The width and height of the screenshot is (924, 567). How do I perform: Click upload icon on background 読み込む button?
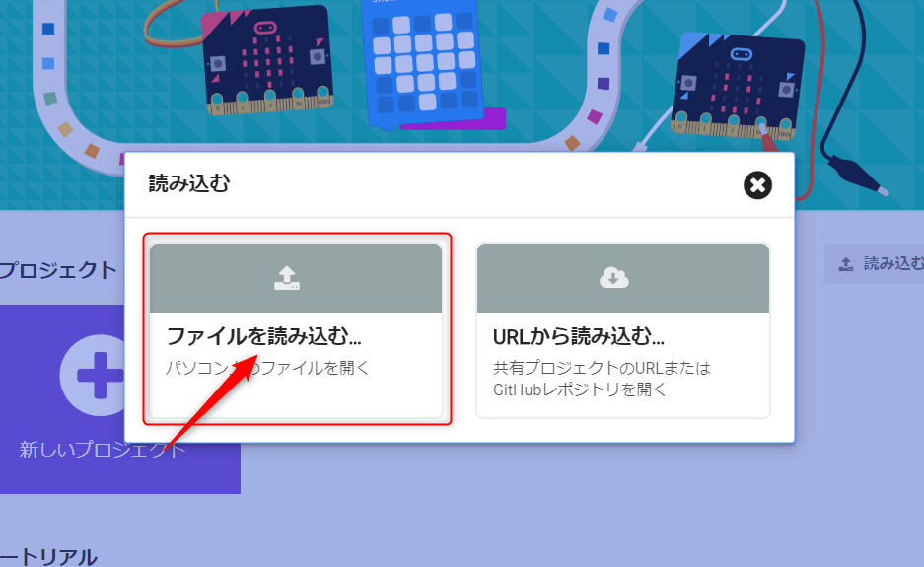(846, 264)
